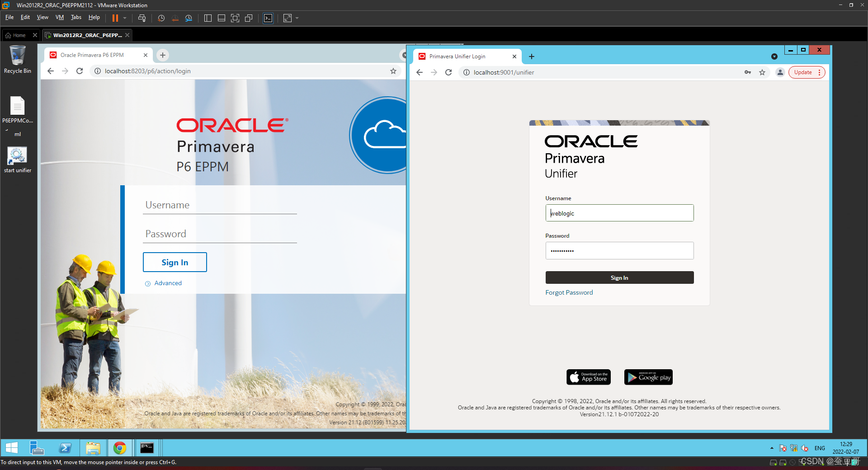868x470 pixels.
Task: Suspend the virtual machine
Action: coord(116,18)
